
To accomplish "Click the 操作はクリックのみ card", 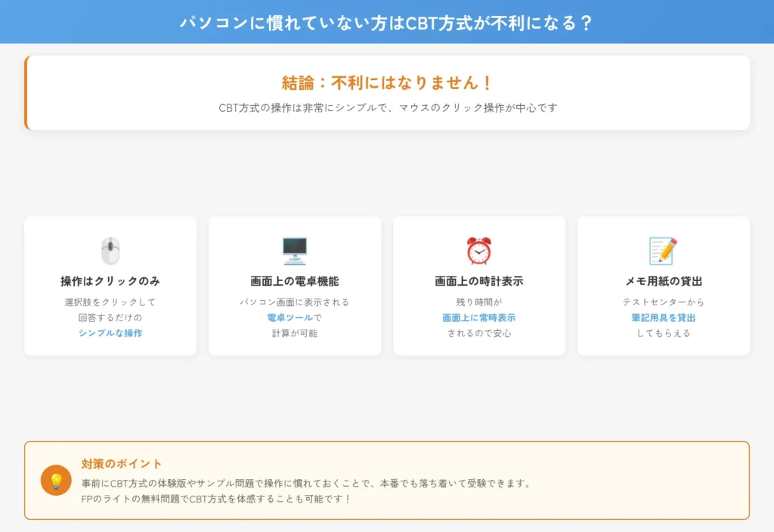I will point(109,286).
